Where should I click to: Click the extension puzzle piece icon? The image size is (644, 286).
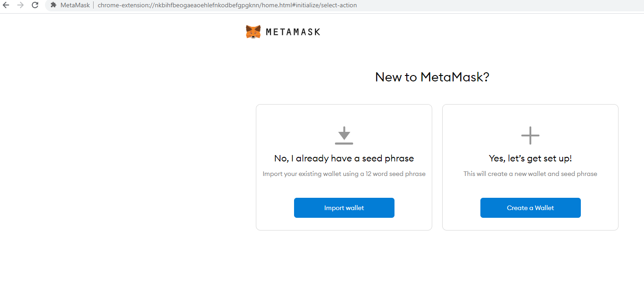point(53,5)
